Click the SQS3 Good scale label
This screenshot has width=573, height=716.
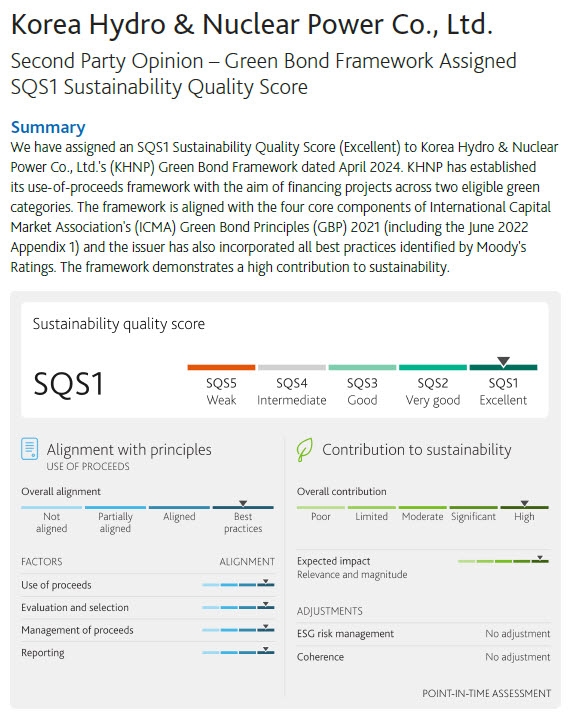tap(362, 391)
